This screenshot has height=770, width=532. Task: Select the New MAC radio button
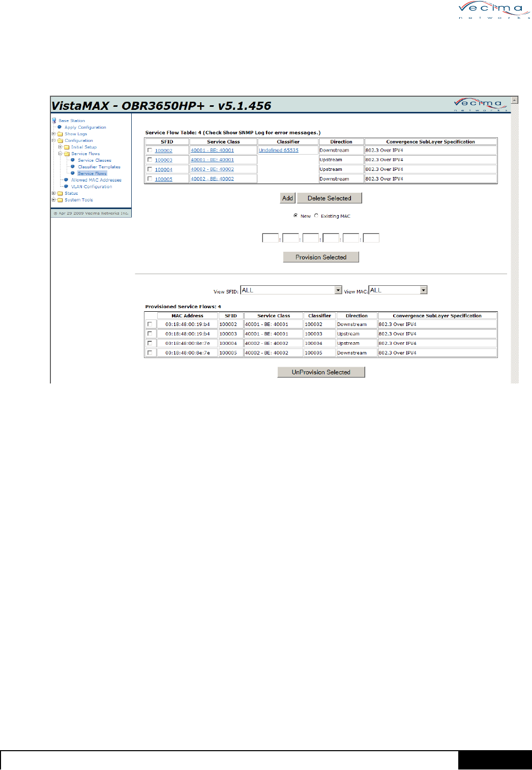(x=295, y=216)
